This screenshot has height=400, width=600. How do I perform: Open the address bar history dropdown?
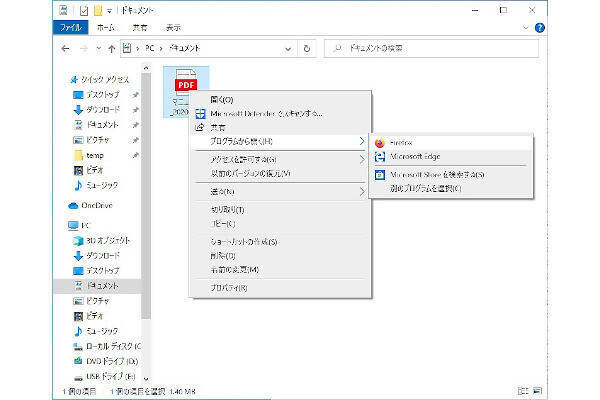pos(288,48)
